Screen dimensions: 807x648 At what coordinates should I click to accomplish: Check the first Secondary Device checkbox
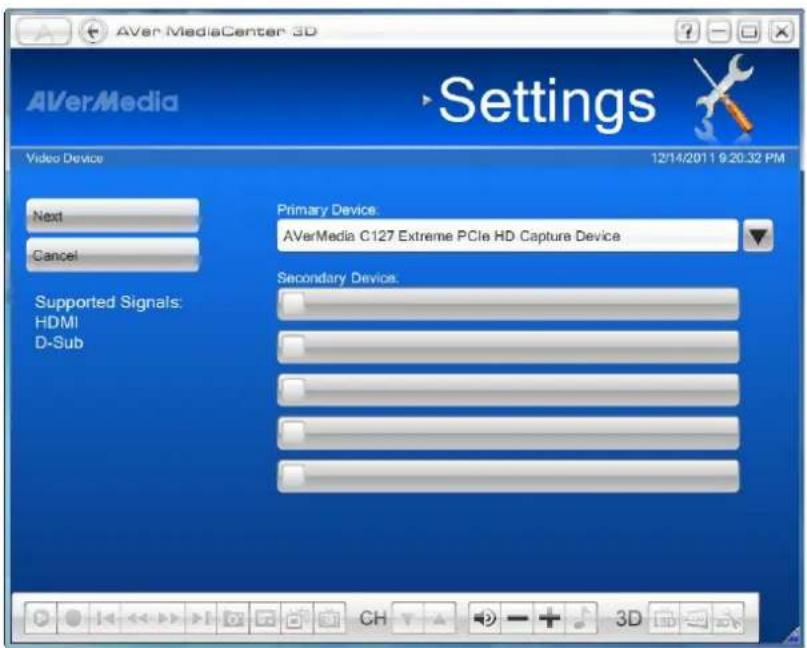click(x=293, y=303)
